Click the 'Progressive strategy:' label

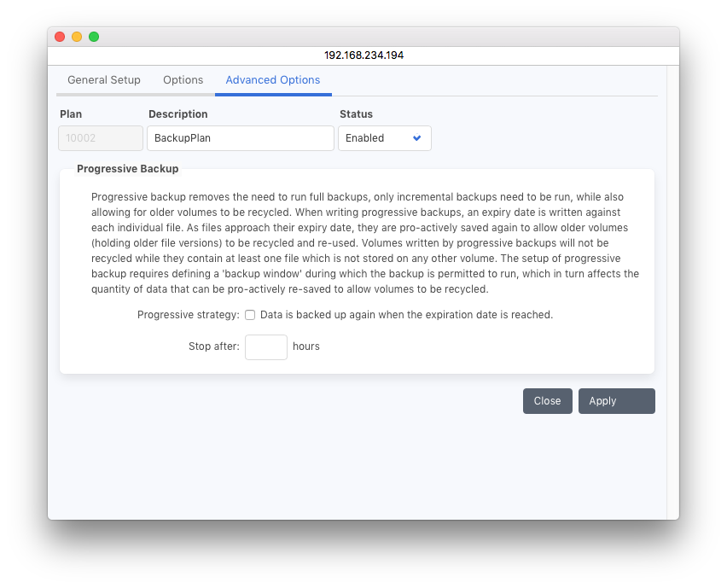[x=188, y=315]
